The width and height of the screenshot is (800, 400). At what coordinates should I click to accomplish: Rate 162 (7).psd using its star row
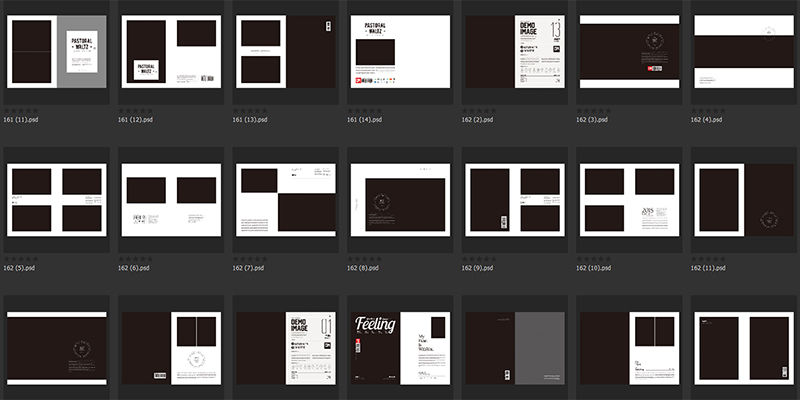click(x=250, y=259)
